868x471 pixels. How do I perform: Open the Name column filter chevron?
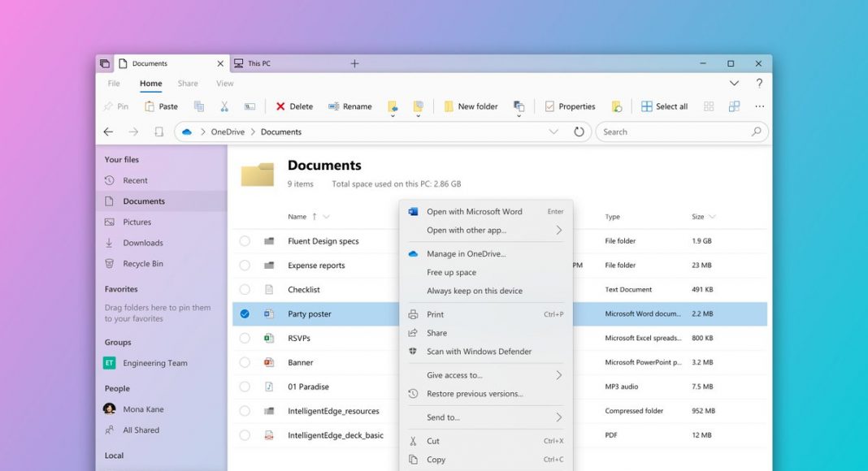[x=326, y=217]
